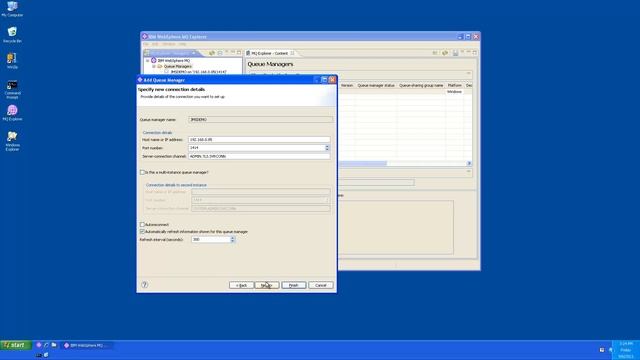Click the taskbar clock

coord(626,350)
